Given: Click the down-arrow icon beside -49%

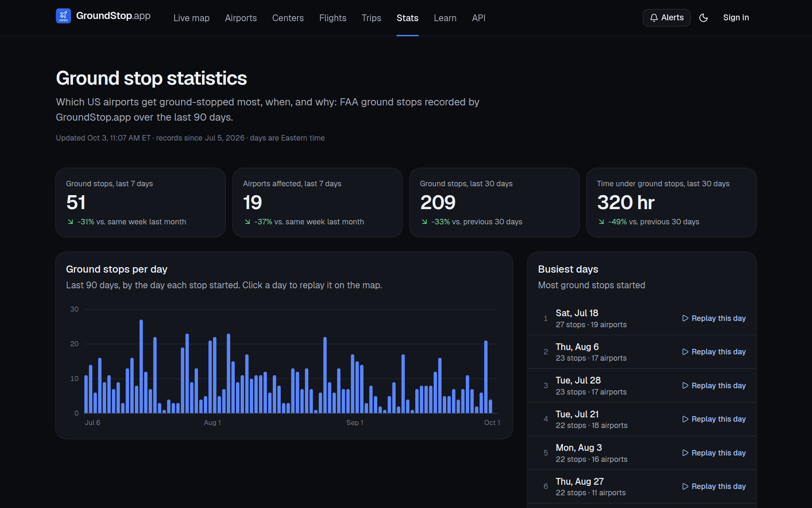Looking at the screenshot, I should (x=601, y=222).
